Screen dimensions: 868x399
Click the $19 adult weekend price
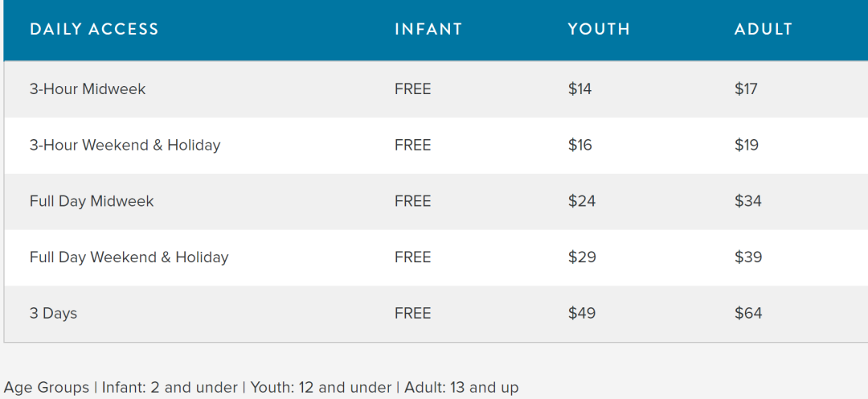pos(746,146)
